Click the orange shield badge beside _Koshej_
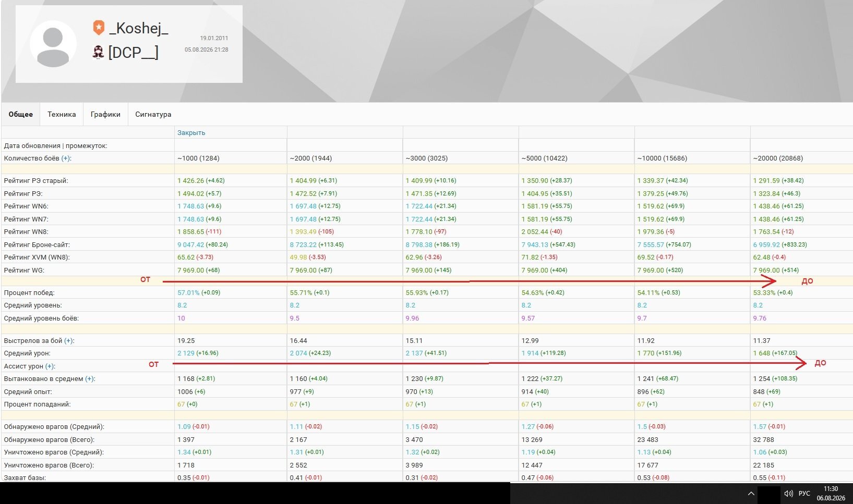 99,28
